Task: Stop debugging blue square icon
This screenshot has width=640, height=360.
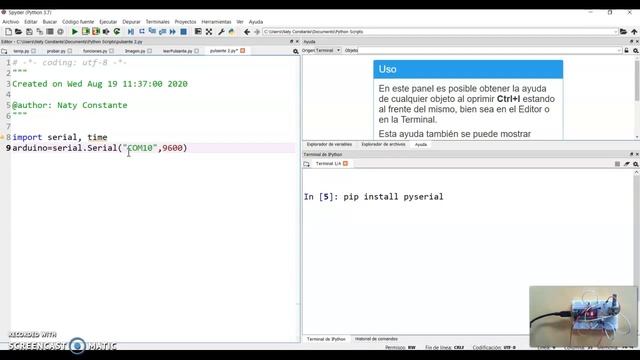Action: point(184,31)
